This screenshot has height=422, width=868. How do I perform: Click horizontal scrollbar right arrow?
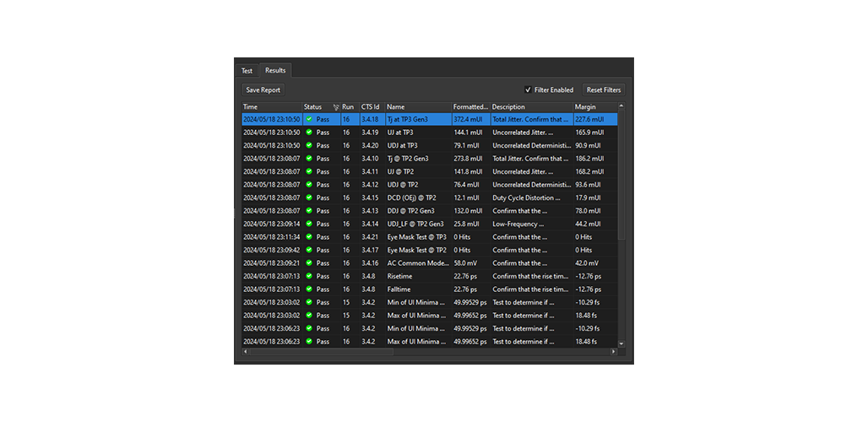(614, 352)
